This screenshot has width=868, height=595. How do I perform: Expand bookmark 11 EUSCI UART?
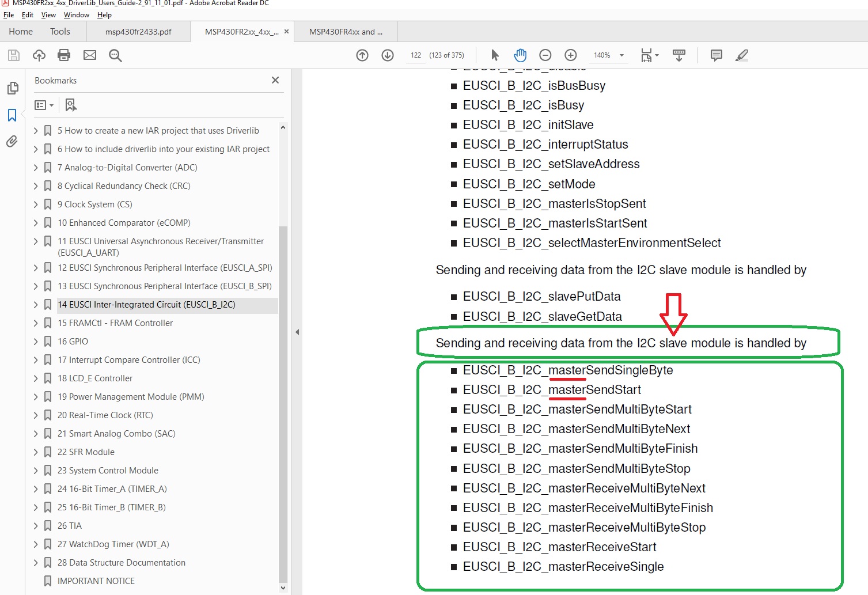click(x=36, y=241)
